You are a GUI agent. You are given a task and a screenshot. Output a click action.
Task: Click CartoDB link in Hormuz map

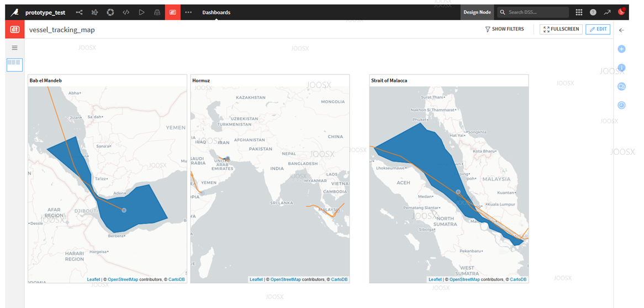339,280
